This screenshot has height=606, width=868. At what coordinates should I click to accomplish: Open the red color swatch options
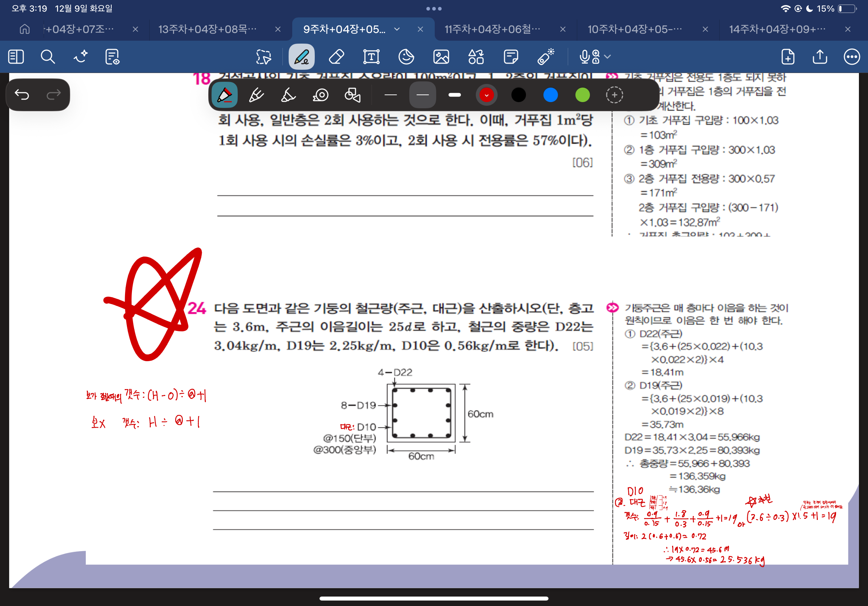[487, 95]
